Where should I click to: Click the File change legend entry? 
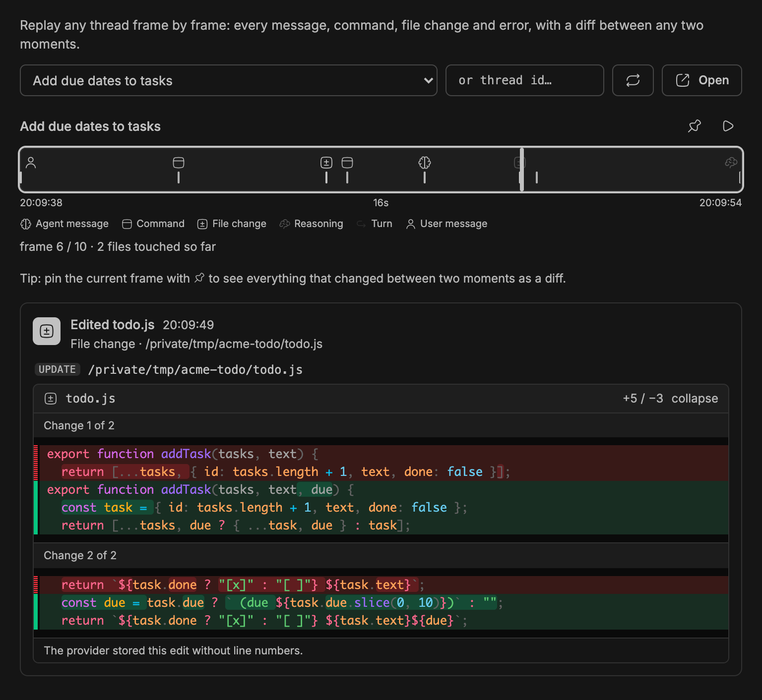point(232,224)
